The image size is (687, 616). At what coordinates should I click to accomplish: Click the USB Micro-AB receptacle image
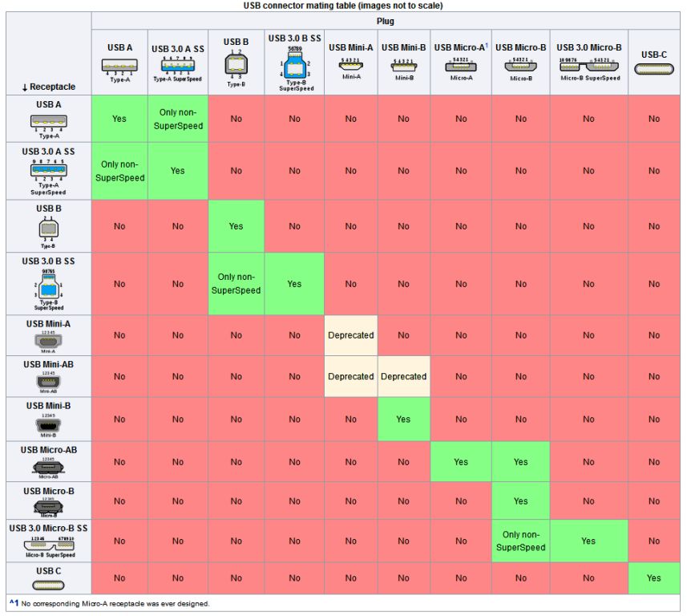(x=48, y=468)
